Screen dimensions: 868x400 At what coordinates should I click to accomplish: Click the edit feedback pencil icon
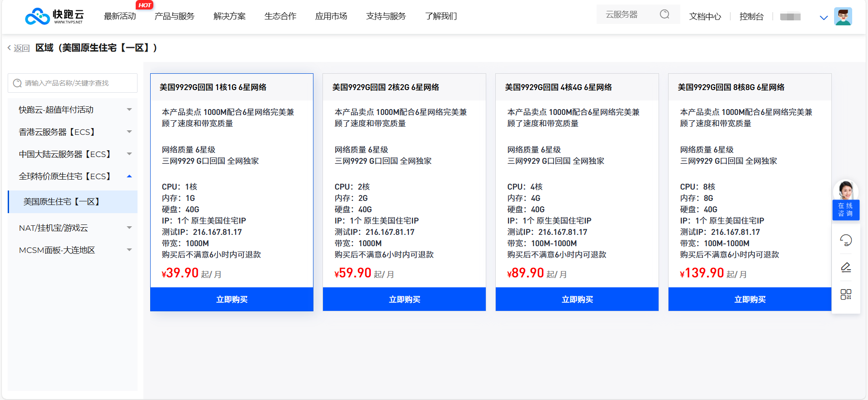tap(845, 267)
